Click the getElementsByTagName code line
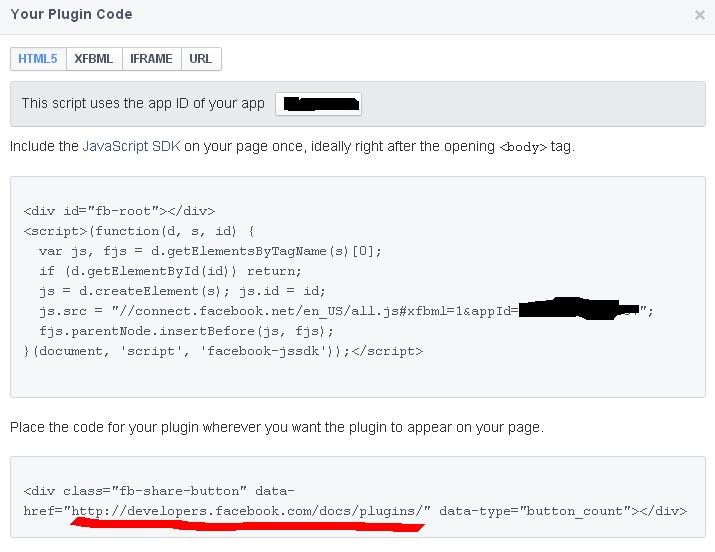The width and height of the screenshot is (715, 552). click(210, 251)
